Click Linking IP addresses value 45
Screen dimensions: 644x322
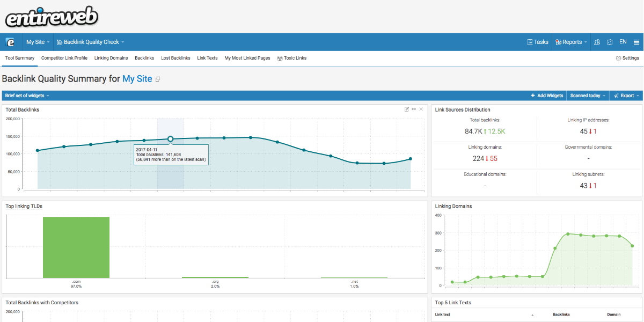point(584,131)
